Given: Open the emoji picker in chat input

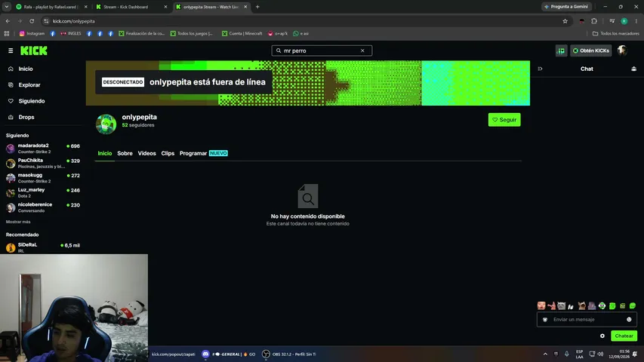Looking at the screenshot, I should [x=629, y=319].
